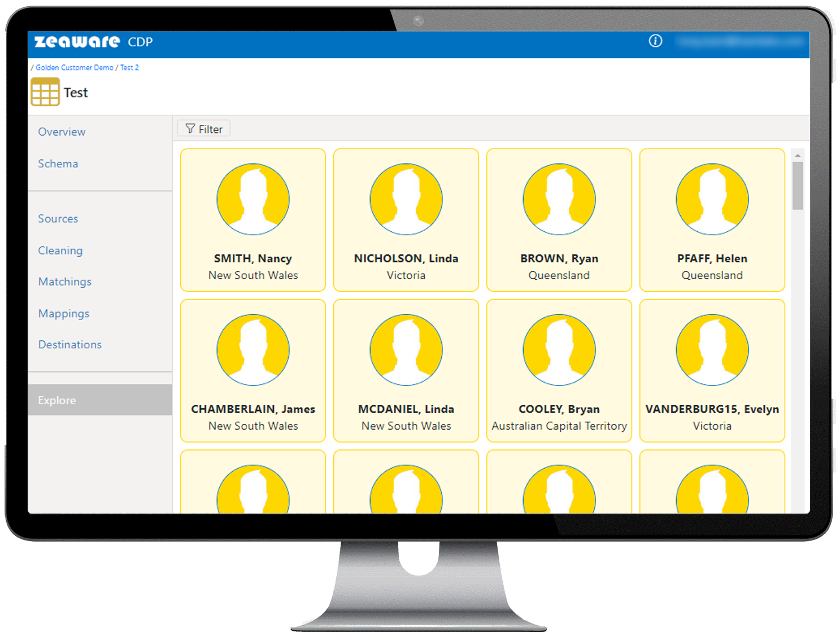Select Ryan Brown's avatar icon
The height and width of the screenshot is (636, 840).
559,199
